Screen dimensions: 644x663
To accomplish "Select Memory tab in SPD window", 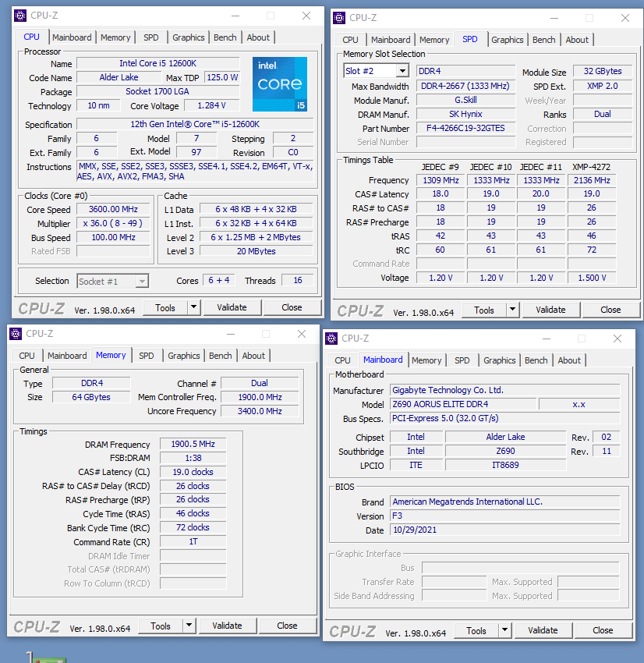I will pos(434,40).
